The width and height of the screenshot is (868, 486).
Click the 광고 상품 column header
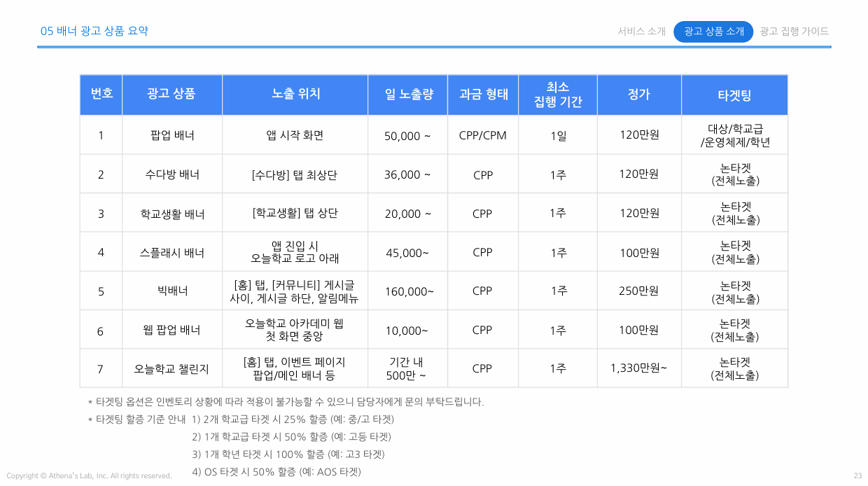(x=172, y=95)
